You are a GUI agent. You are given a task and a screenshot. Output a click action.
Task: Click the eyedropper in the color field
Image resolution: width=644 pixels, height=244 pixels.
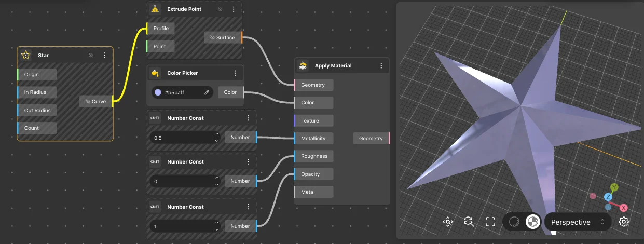207,92
